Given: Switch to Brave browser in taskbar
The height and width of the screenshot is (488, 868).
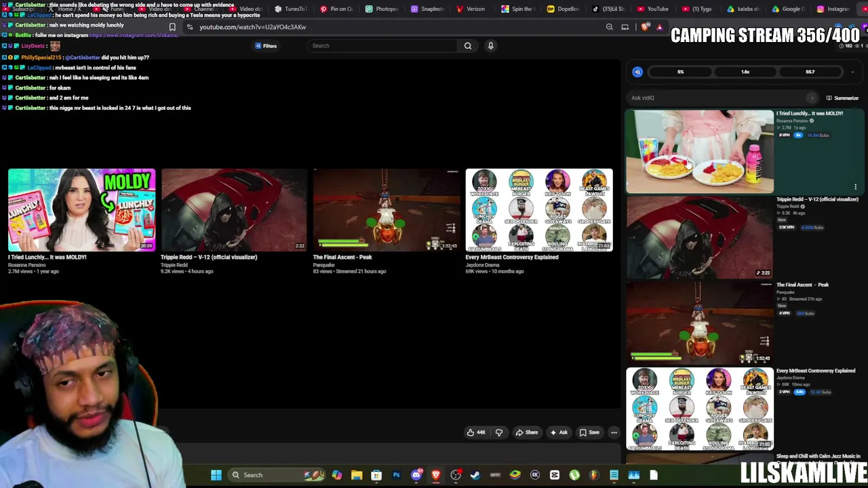Looking at the screenshot, I should coord(436,475).
